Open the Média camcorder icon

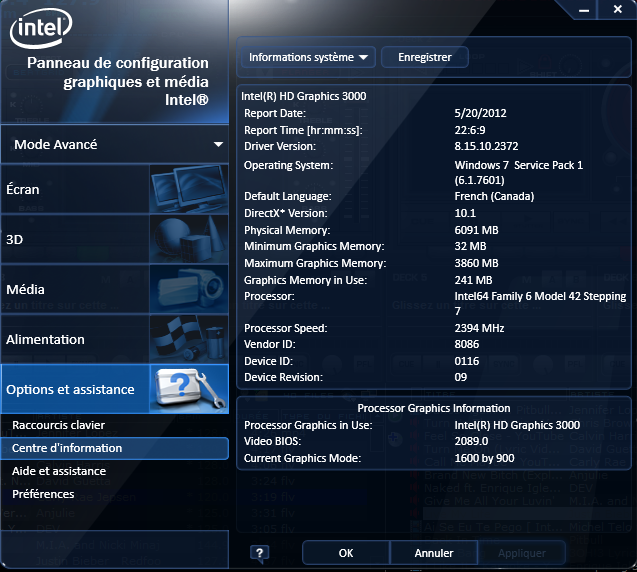(x=189, y=289)
